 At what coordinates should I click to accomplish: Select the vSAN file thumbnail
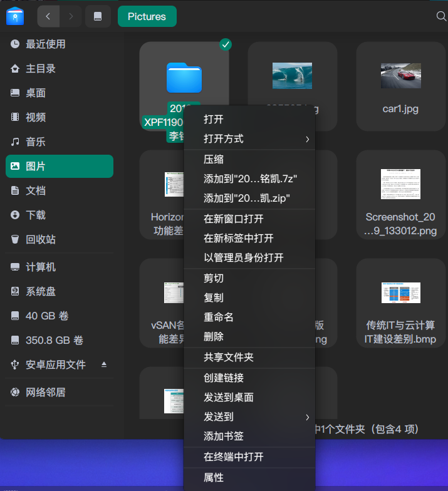(x=174, y=293)
